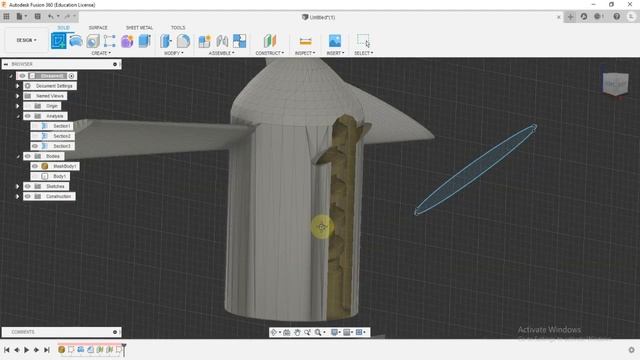Jump to the timeline beginning

pos(7,350)
